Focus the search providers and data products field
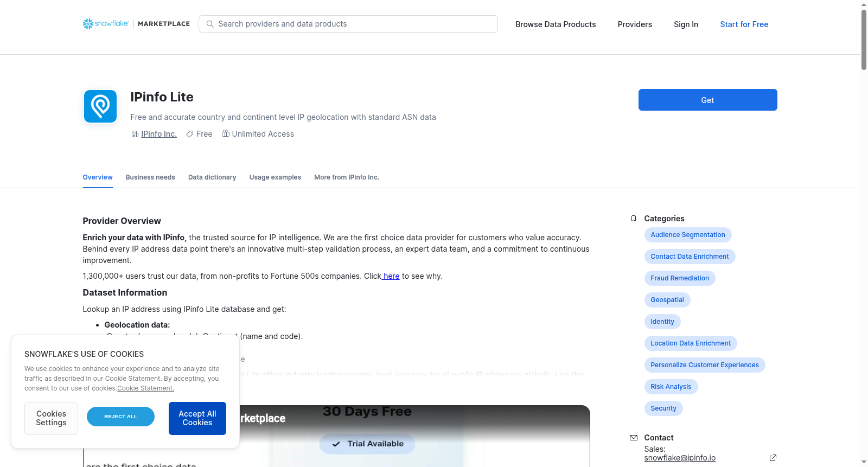Screen dimensions: 868x467 tap(348, 24)
